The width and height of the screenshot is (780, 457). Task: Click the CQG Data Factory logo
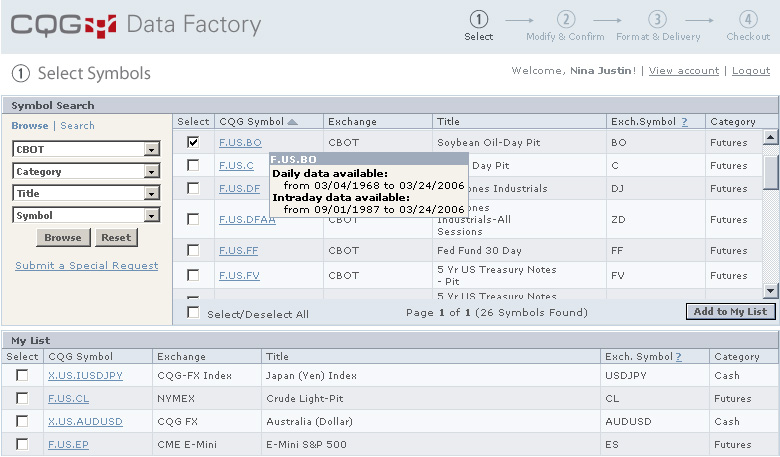tap(136, 25)
